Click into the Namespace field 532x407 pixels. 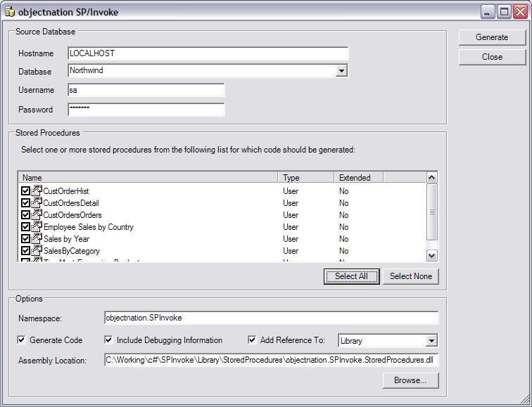pos(272,318)
